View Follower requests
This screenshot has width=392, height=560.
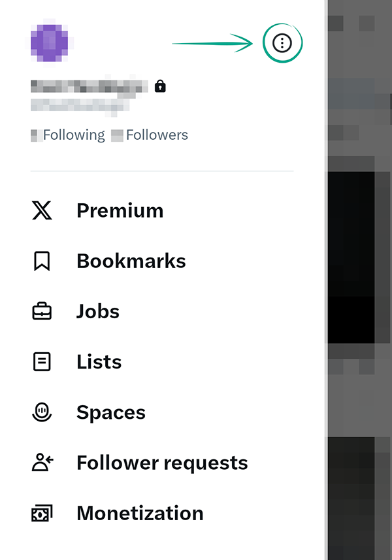(x=162, y=463)
